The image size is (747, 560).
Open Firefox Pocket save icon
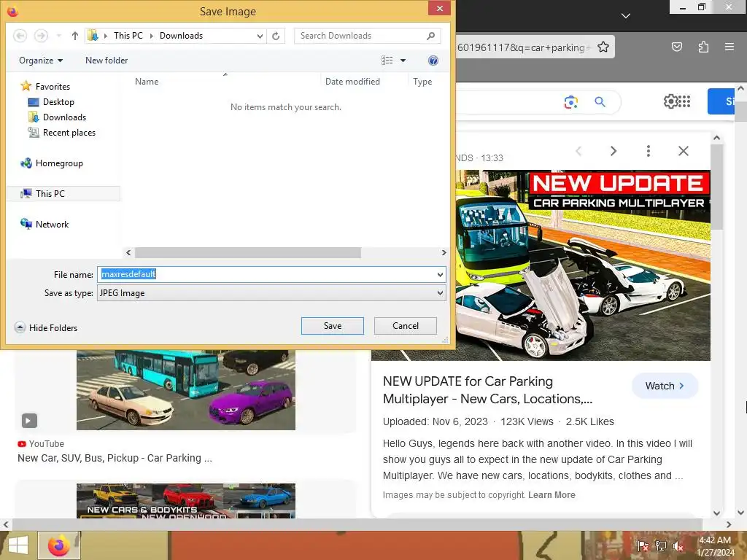(677, 47)
